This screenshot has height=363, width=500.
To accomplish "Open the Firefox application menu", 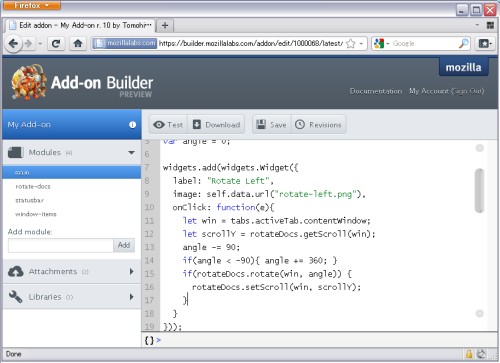I will click(x=31, y=5).
